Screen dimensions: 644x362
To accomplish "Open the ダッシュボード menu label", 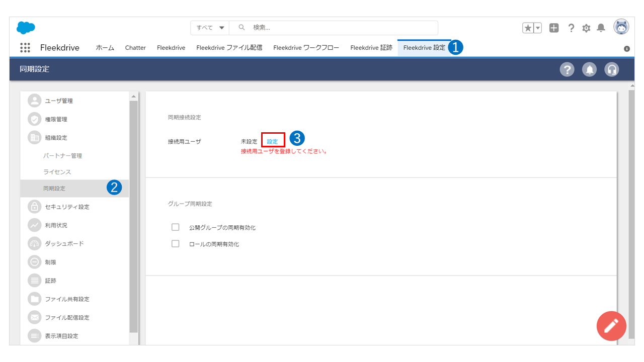I will 64,243.
